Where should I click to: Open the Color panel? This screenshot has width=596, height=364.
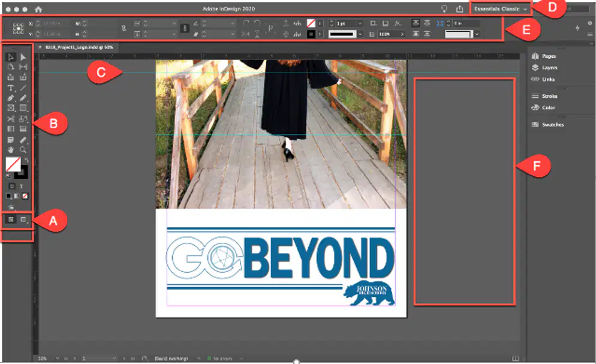click(543, 107)
